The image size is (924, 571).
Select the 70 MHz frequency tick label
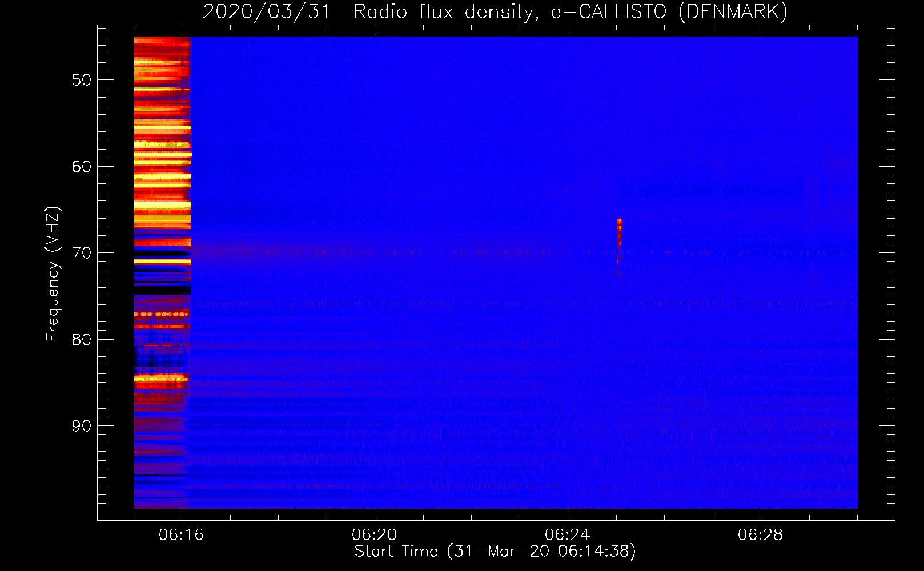[82, 253]
